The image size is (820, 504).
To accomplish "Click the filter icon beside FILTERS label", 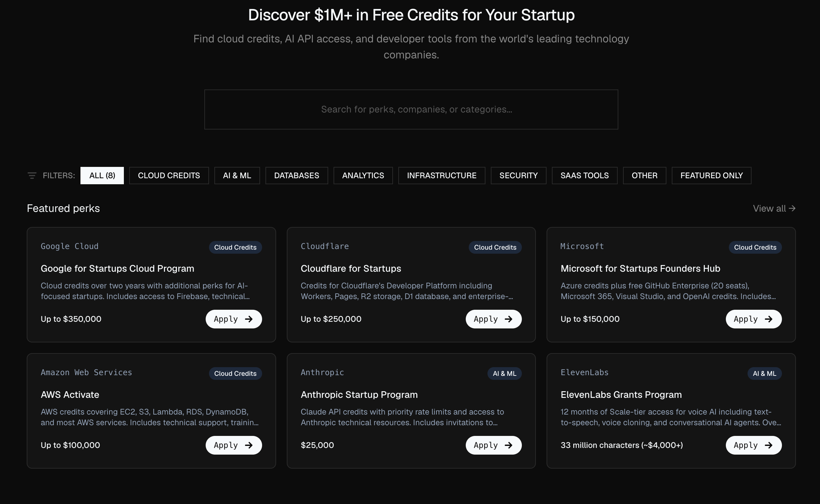I will click(x=32, y=175).
